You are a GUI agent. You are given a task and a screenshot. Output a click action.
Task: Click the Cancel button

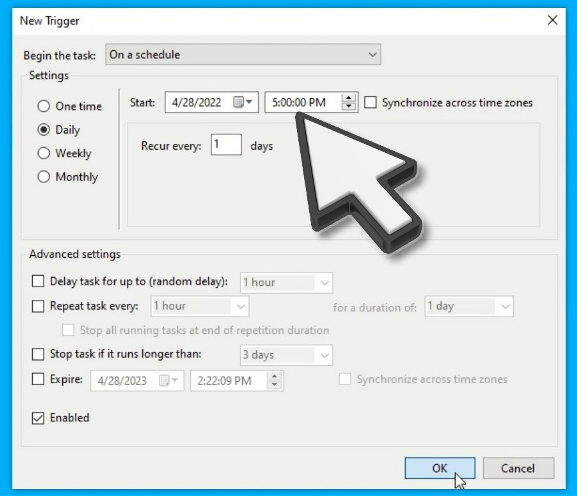pos(518,468)
